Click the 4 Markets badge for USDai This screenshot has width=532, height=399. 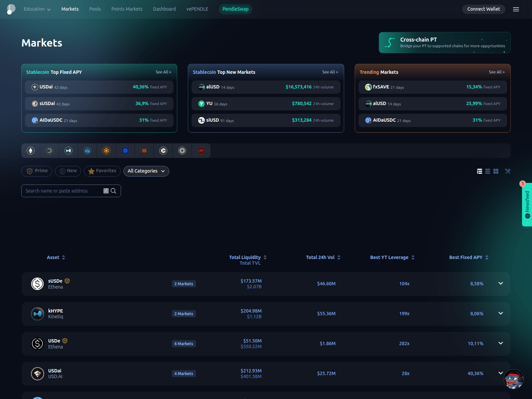point(184,374)
